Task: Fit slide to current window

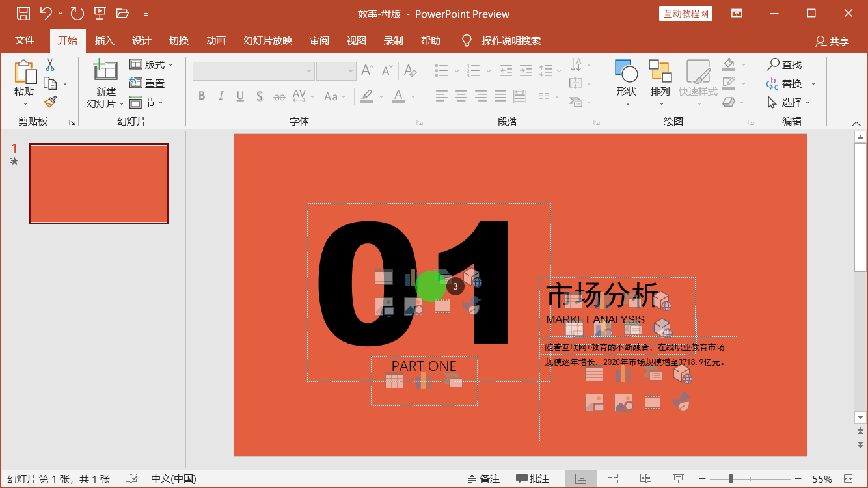Action: [x=848, y=479]
